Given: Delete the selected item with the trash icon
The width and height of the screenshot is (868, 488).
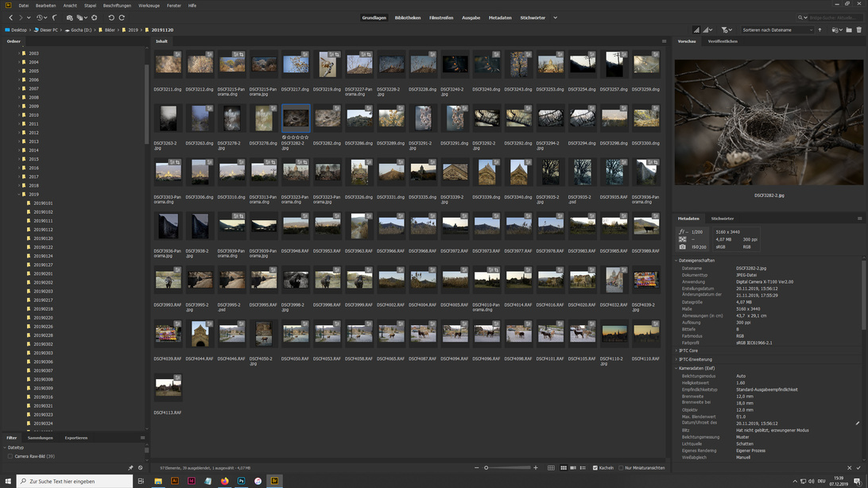Looking at the screenshot, I should (x=859, y=30).
